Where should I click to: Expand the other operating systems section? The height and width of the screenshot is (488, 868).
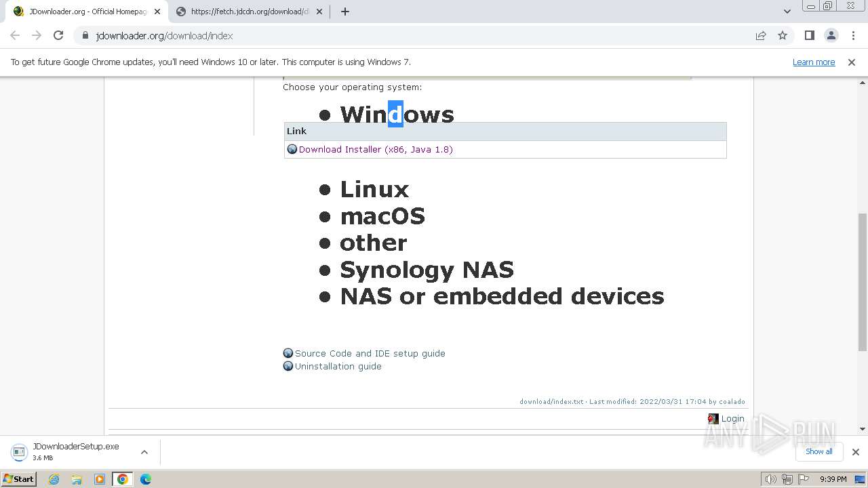pos(374,243)
